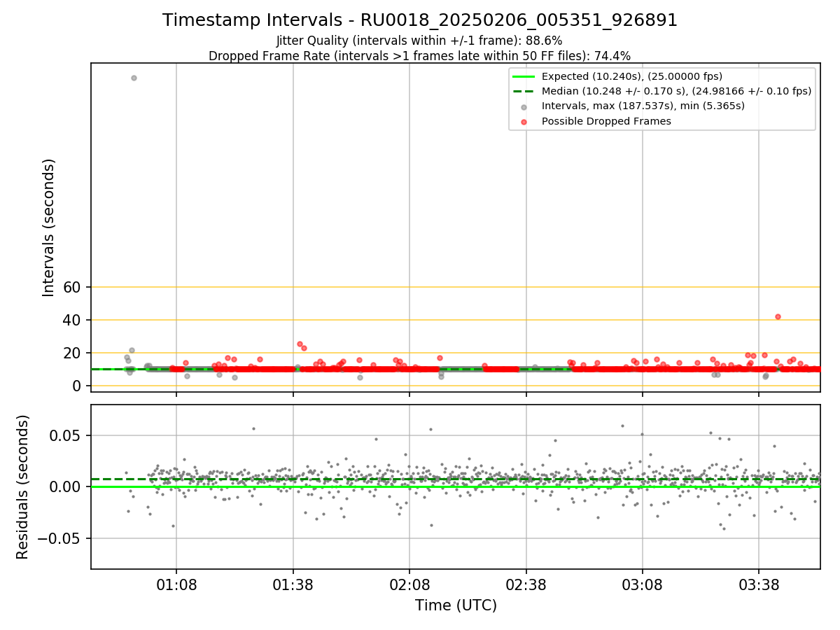Click the 'Time (UTC)' x-axis label

tap(456, 605)
